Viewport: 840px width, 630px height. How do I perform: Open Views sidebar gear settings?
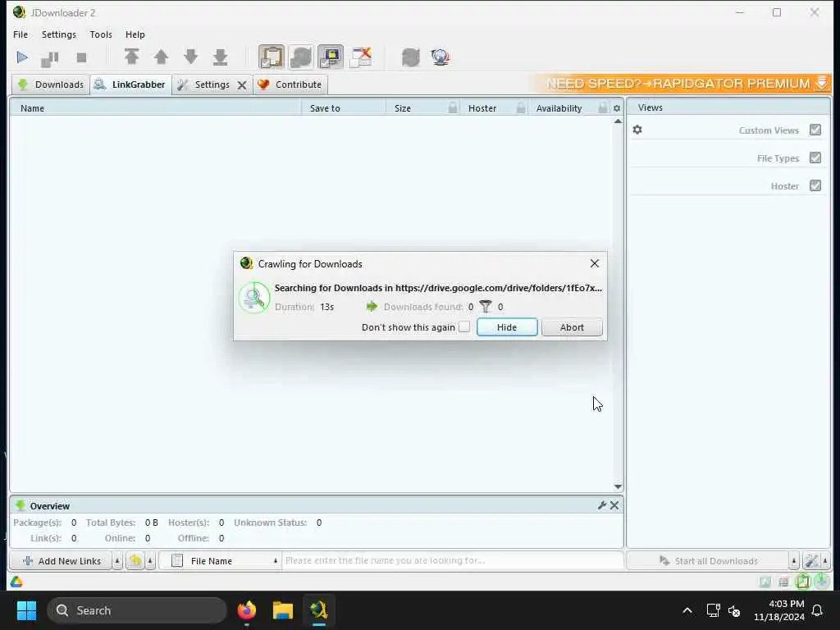637,130
